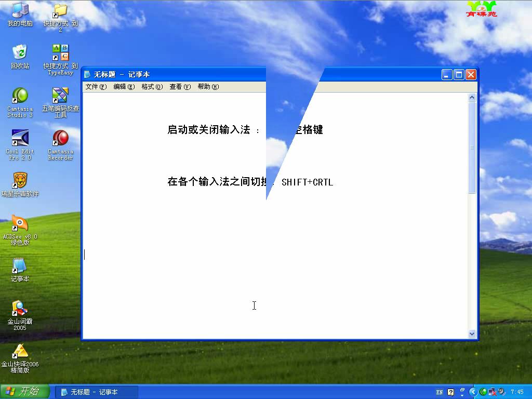The height and width of the screenshot is (399, 532).
Task: Open the 编辑(E) menu in Notepad
Action: coord(124,87)
